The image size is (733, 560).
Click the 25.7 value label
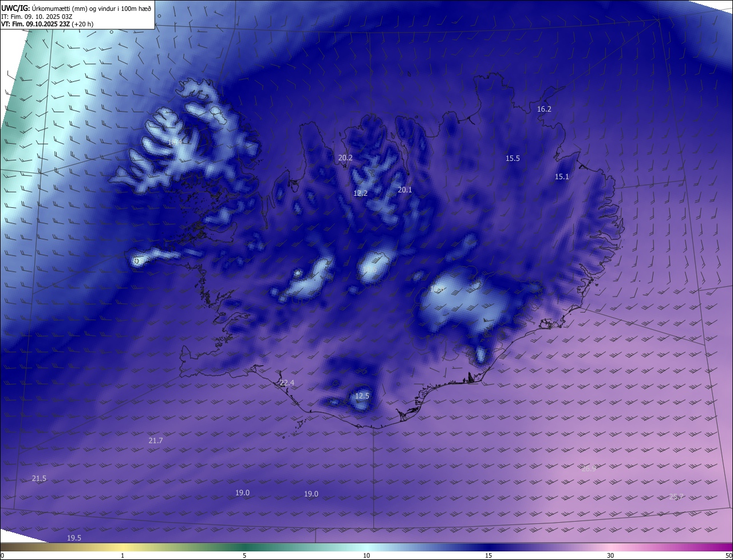pyautogui.click(x=676, y=496)
